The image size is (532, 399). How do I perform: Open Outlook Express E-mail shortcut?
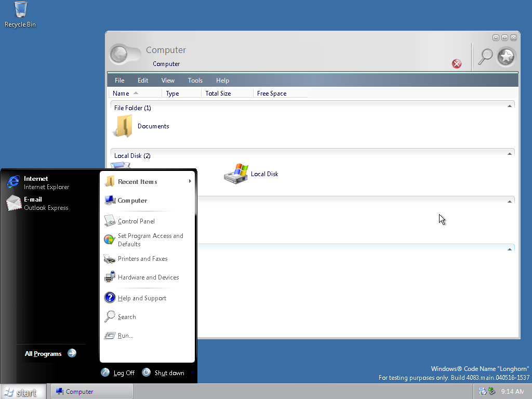(x=13, y=203)
